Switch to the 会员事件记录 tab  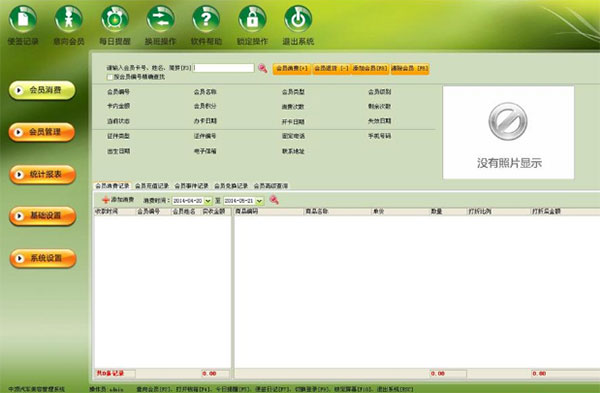pos(191,186)
